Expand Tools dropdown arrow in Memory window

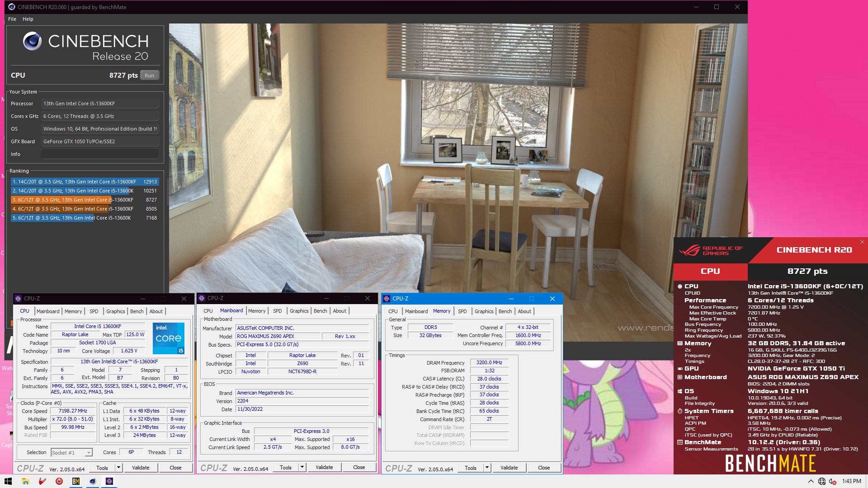coord(487,468)
